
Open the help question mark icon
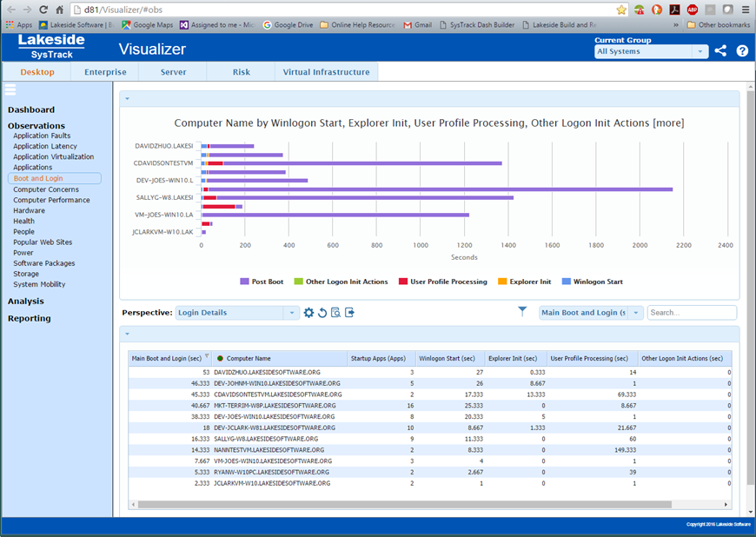coord(742,50)
